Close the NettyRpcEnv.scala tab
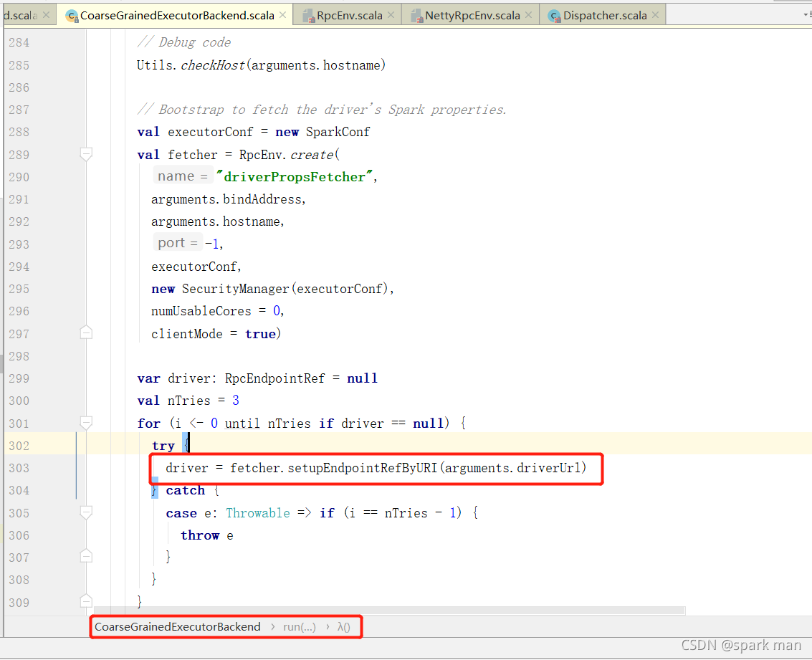Screen dimensions: 812x660 528,15
